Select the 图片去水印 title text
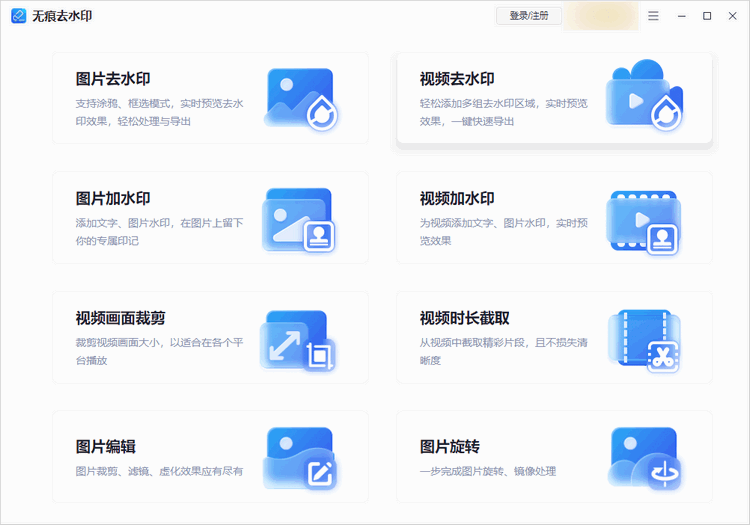 point(113,79)
